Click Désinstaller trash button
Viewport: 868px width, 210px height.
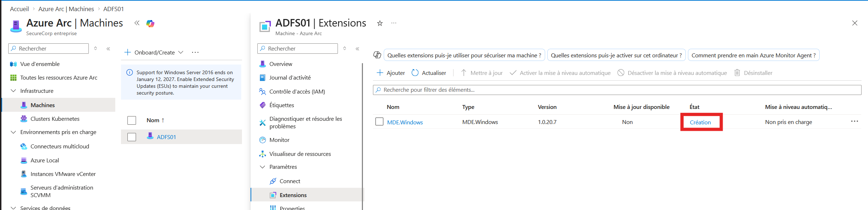753,73
